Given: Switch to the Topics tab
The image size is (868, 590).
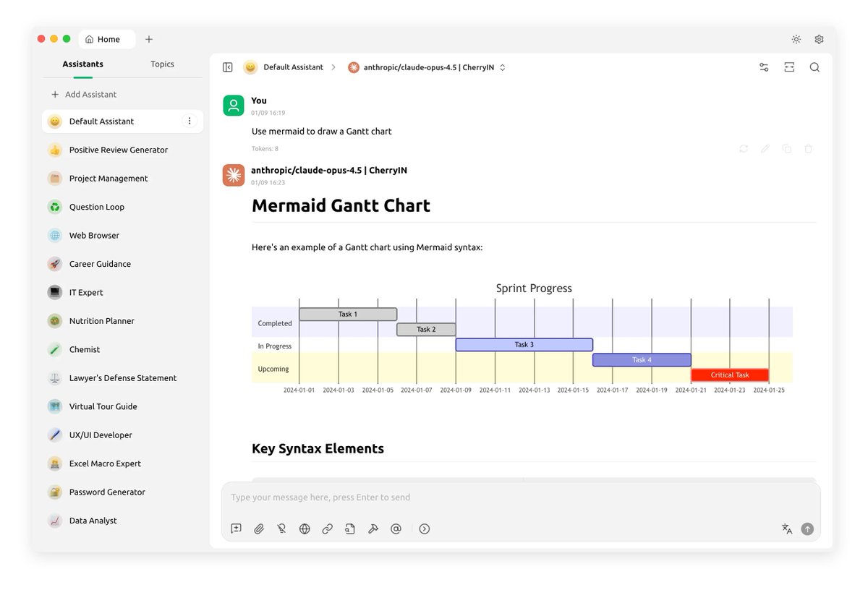Looking at the screenshot, I should point(162,64).
